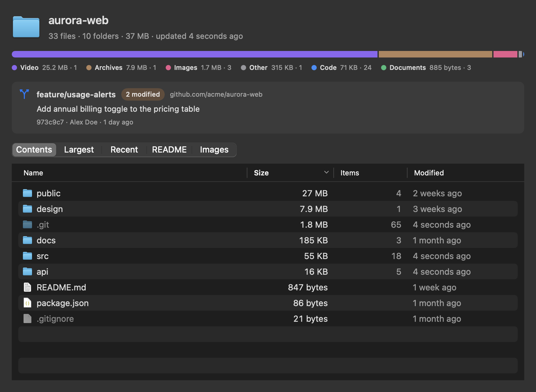
Task: Click the '27 MB' size of public
Action: [x=315, y=193]
